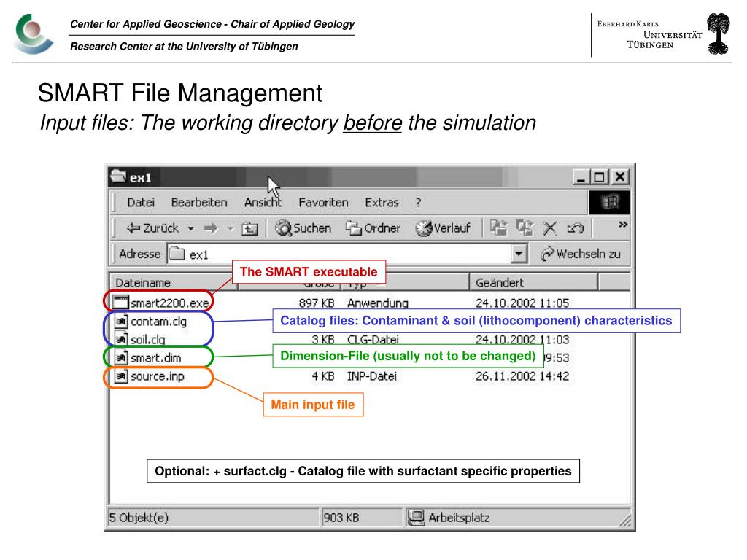Open the Datei menu
The width and height of the screenshot is (747, 560).
click(x=141, y=203)
